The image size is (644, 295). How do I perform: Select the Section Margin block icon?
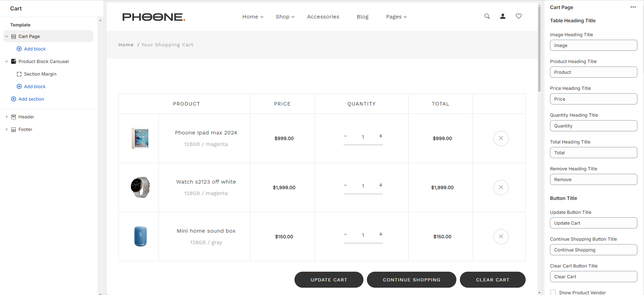coord(19,74)
